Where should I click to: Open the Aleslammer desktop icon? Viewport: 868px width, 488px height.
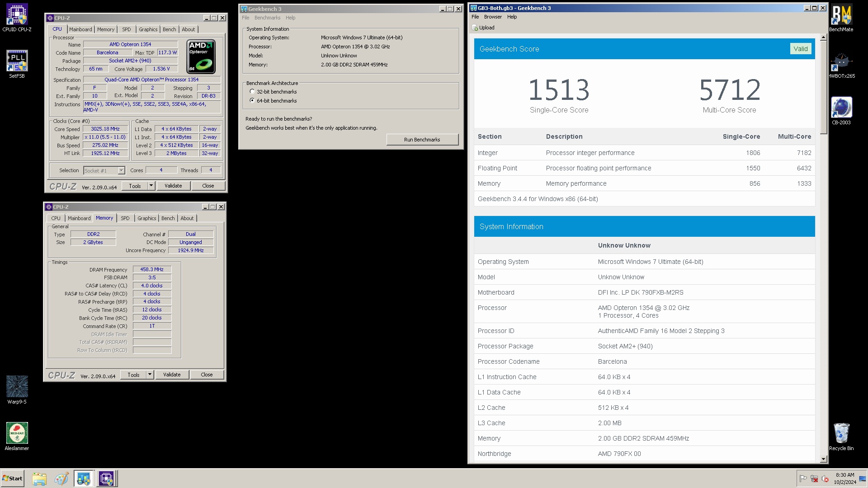[x=17, y=436]
